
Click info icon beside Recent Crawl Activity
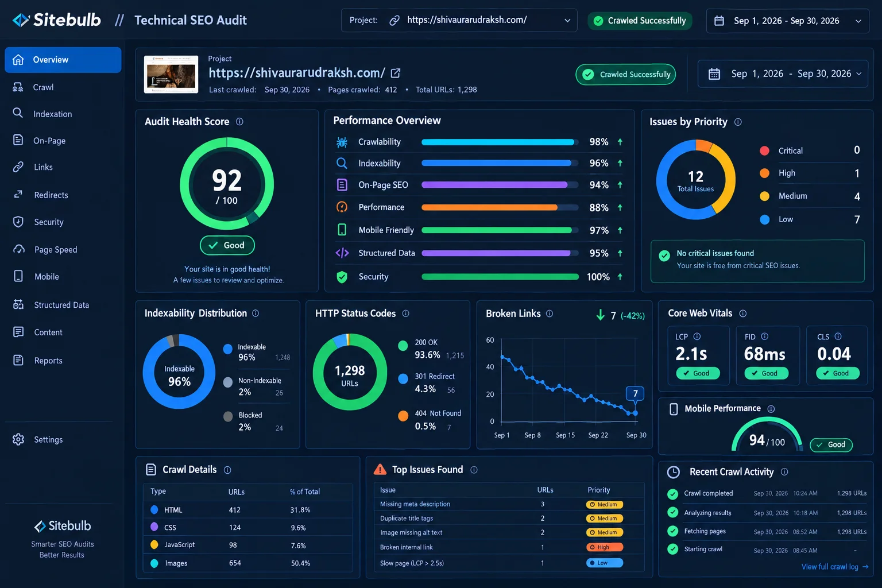tap(784, 471)
